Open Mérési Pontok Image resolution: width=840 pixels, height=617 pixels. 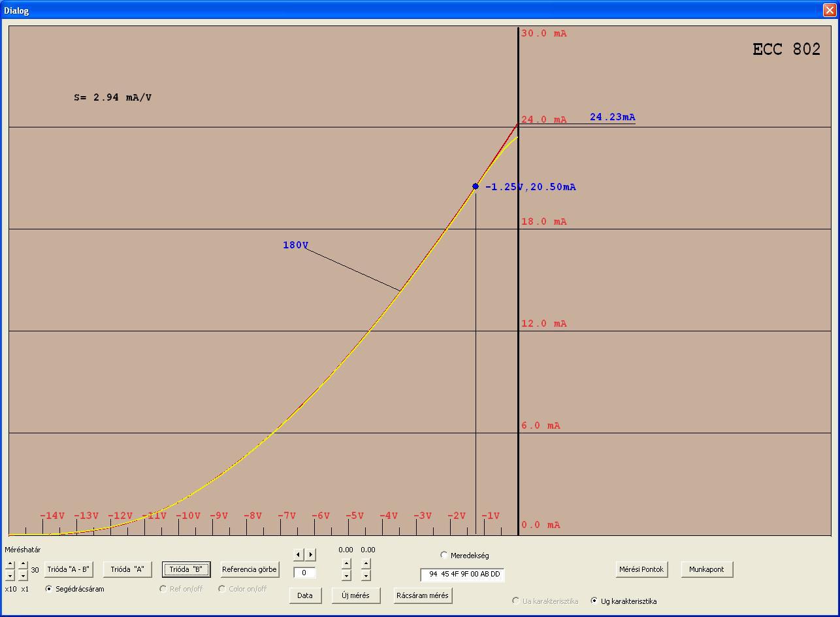[641, 569]
